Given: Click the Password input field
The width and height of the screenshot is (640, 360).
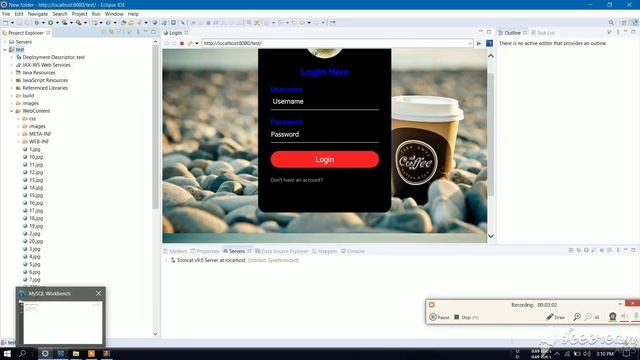Looking at the screenshot, I should tap(324, 135).
